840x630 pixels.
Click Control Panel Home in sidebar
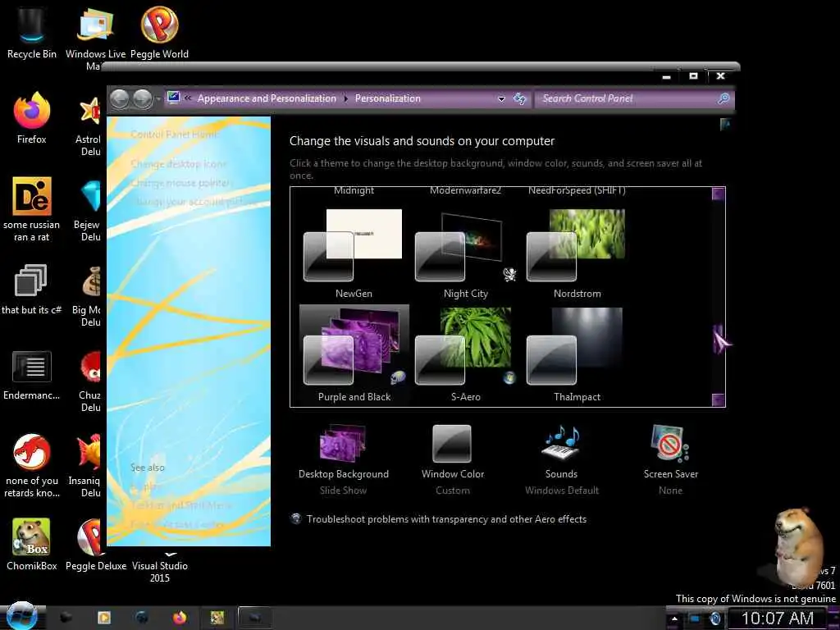[174, 135]
